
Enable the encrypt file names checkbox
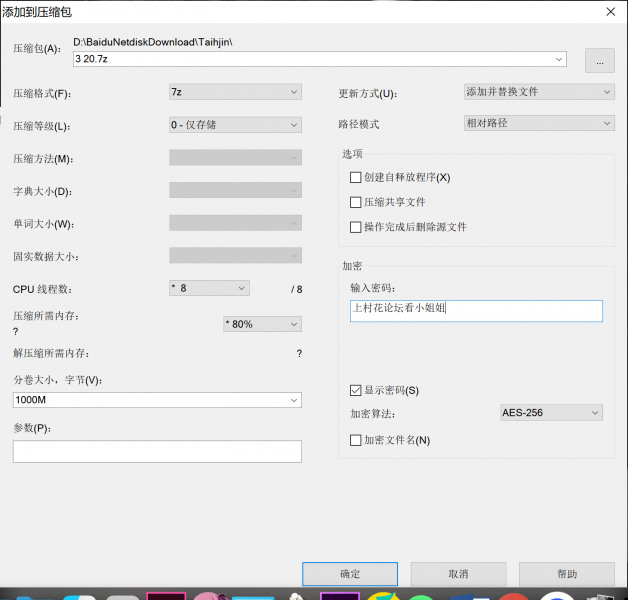point(356,440)
